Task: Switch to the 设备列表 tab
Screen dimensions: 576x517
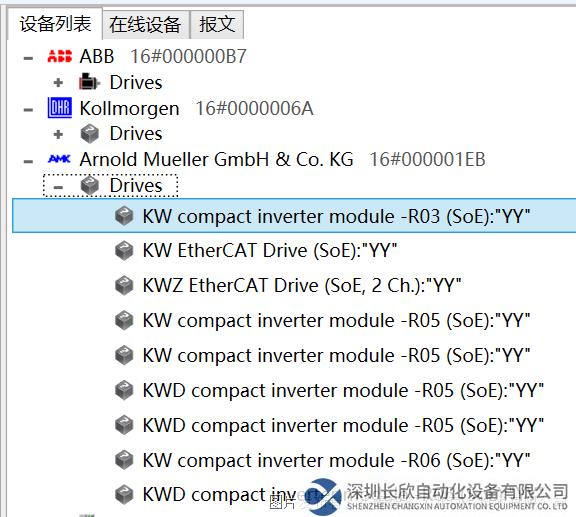Action: point(55,24)
